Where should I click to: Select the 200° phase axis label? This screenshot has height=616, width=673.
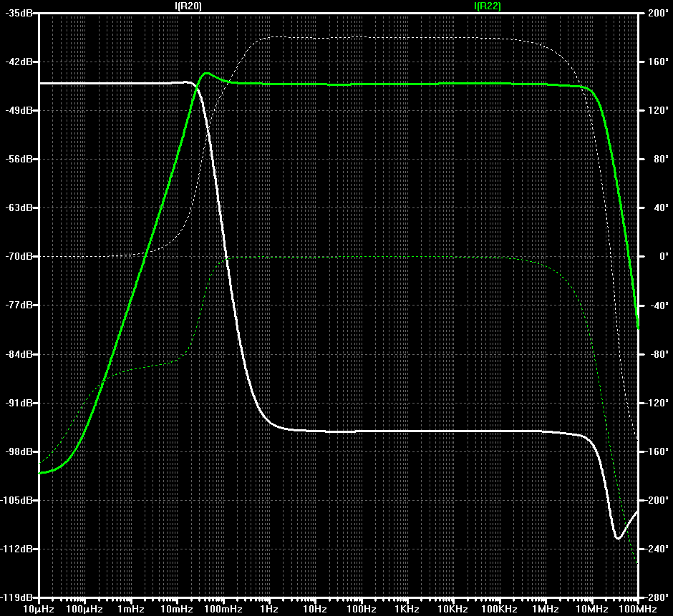658,13
